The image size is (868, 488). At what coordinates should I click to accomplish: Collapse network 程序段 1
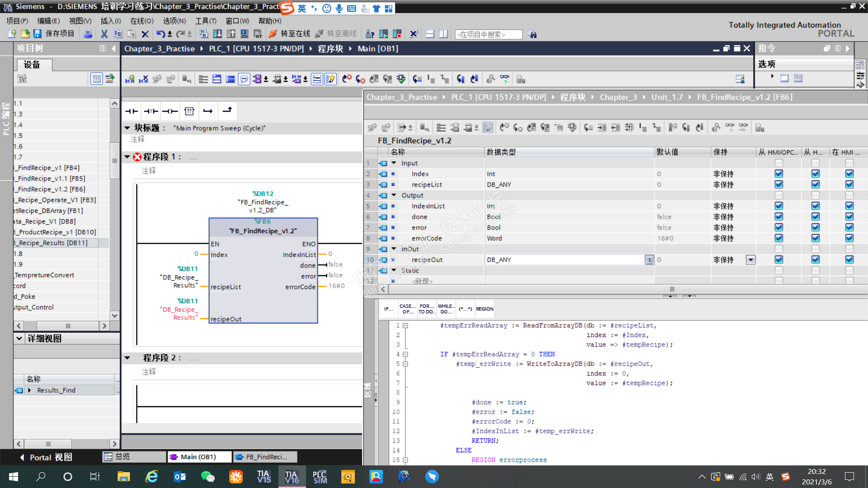pos(127,157)
